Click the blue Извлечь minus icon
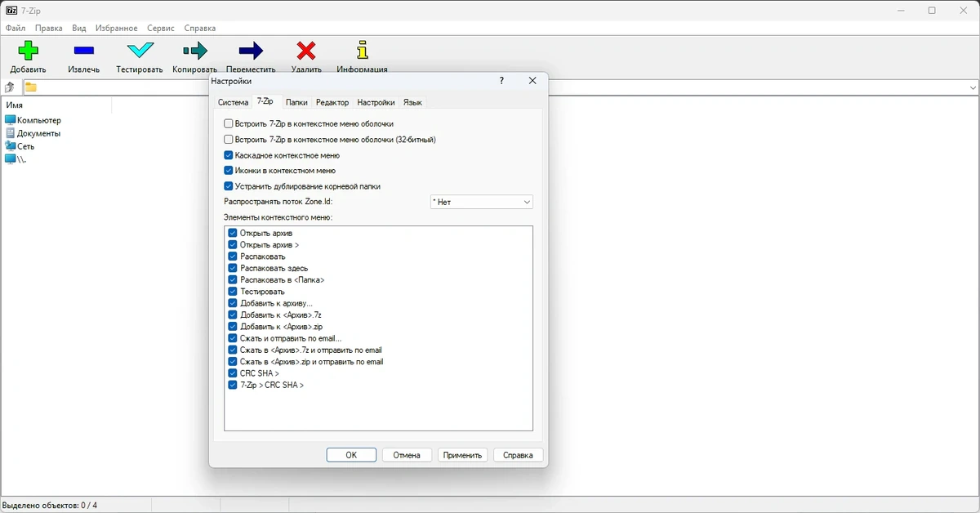 [x=84, y=51]
